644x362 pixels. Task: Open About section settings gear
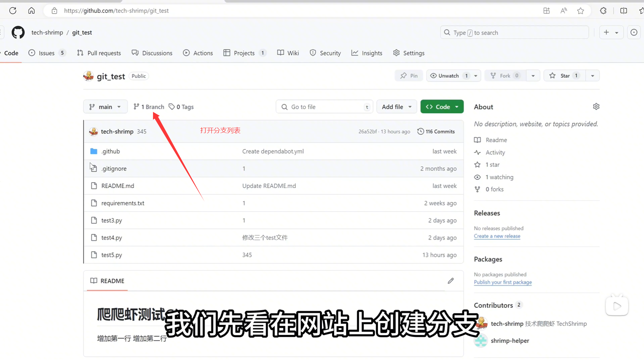point(596,107)
